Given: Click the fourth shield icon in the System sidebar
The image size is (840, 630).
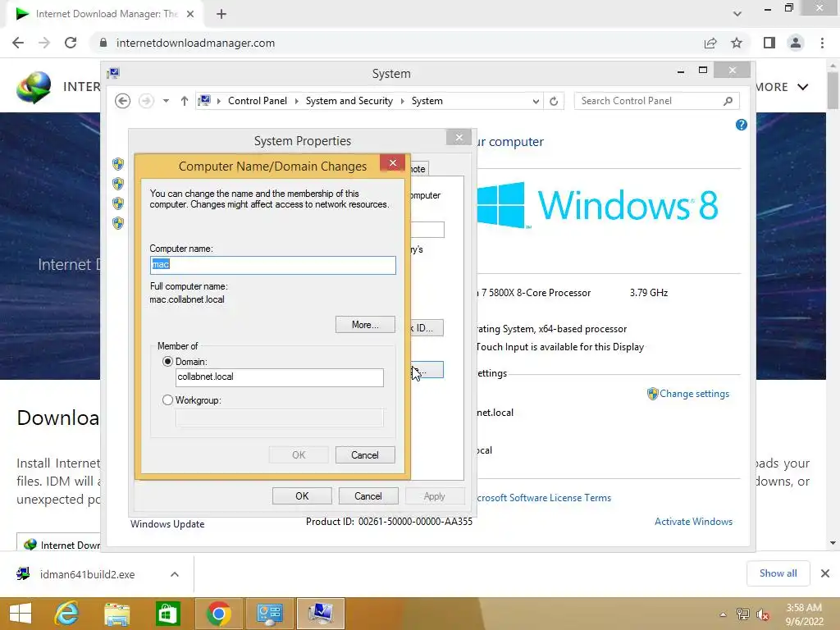Looking at the screenshot, I should pyautogui.click(x=118, y=223).
